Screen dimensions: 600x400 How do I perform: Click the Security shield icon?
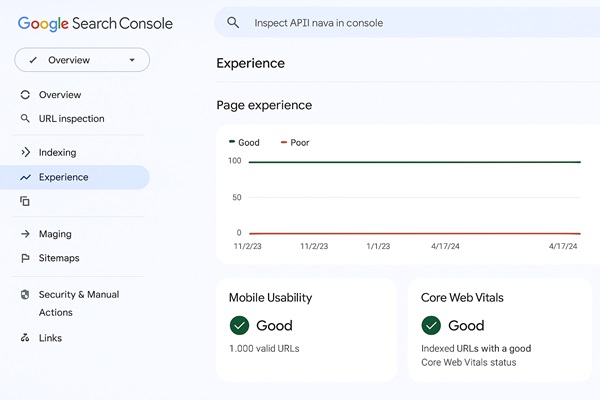[x=25, y=295]
